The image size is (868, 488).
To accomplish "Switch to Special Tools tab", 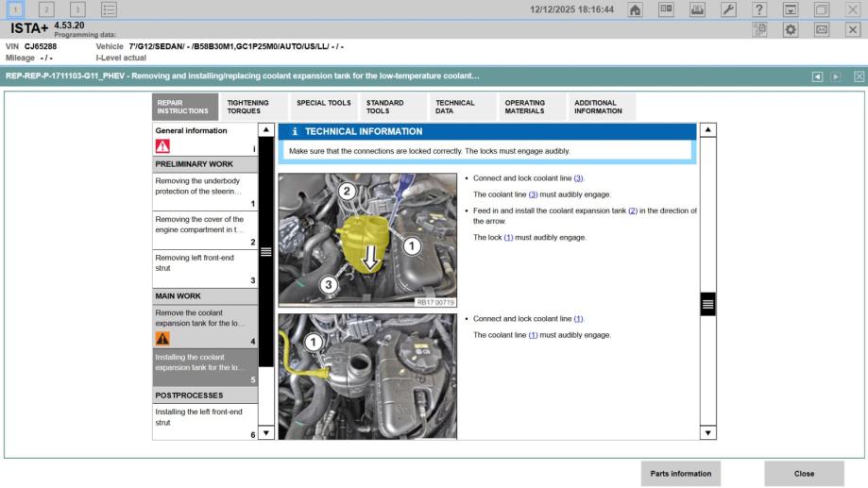I will tap(323, 103).
